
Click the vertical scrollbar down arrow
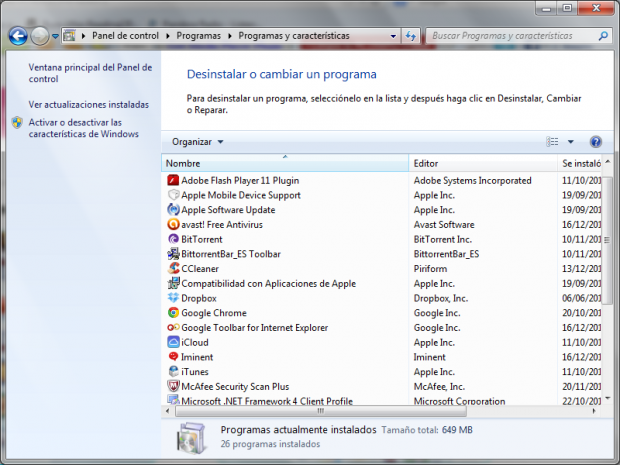(608, 398)
